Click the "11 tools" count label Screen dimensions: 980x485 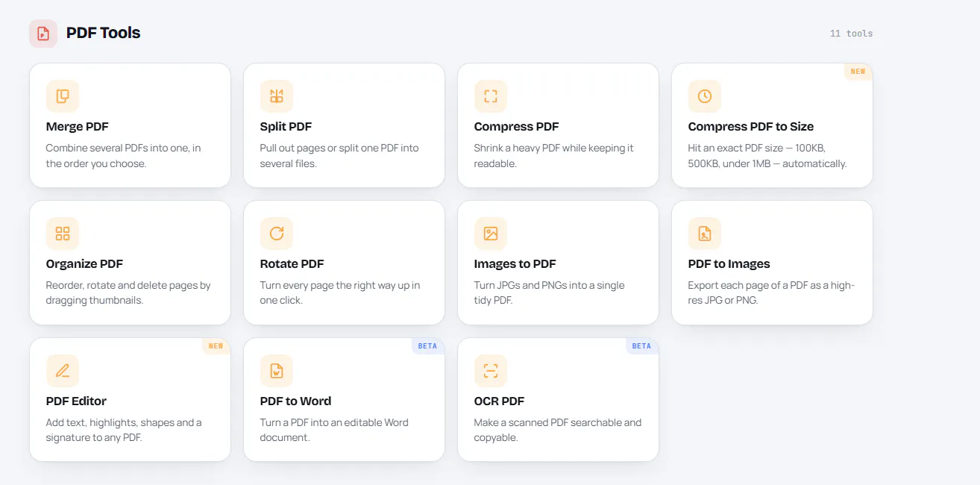pyautogui.click(x=852, y=34)
